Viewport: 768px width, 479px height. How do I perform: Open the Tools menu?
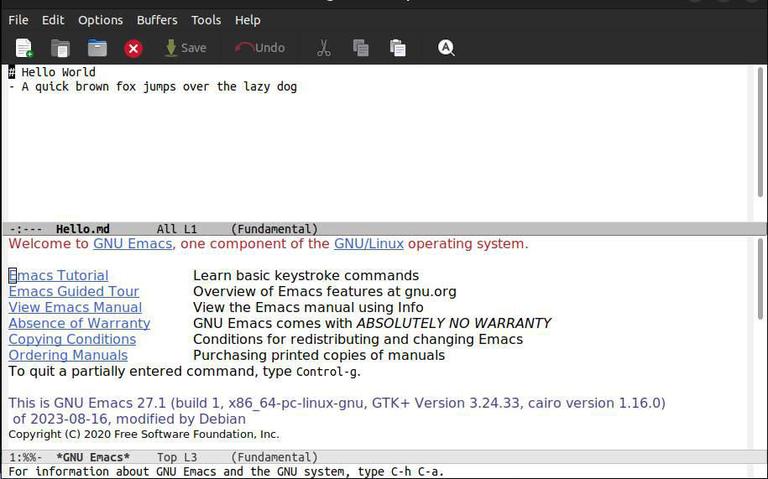(x=206, y=20)
